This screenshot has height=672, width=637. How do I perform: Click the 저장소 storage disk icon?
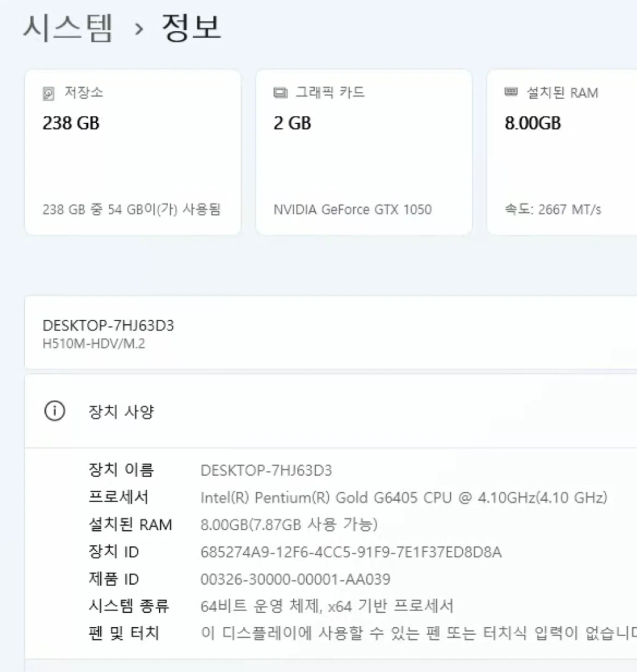48,92
